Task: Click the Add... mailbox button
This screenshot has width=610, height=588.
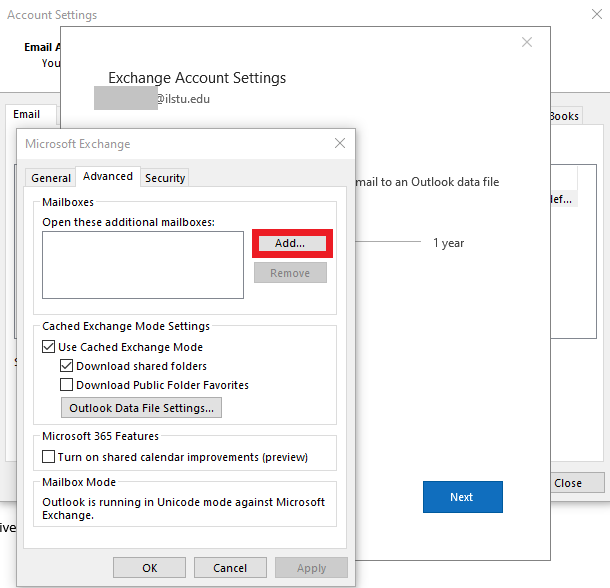Action: (x=292, y=243)
